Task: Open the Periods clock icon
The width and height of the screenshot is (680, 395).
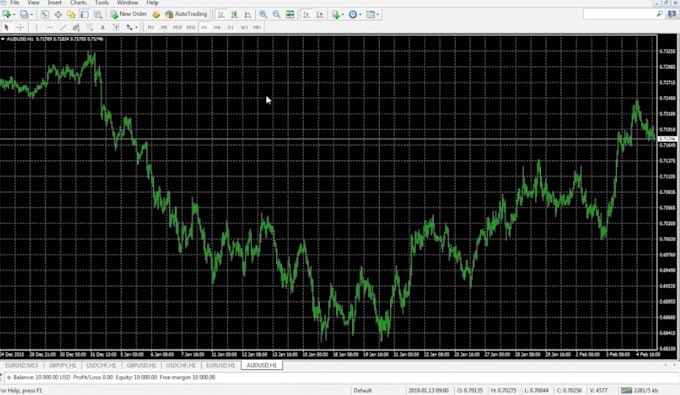Action: (x=353, y=14)
